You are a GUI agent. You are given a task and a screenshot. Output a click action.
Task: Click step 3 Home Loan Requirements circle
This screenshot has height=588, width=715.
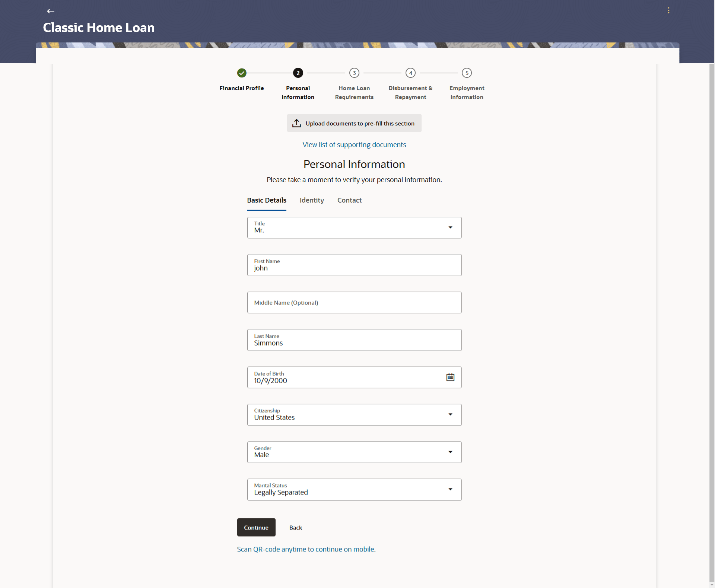(x=354, y=73)
